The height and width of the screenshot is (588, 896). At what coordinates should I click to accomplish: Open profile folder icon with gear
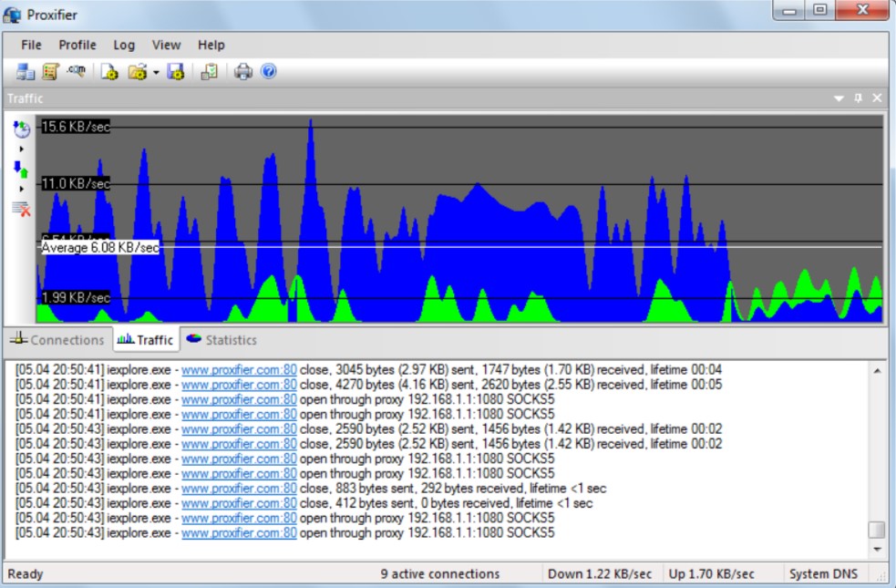(x=138, y=72)
